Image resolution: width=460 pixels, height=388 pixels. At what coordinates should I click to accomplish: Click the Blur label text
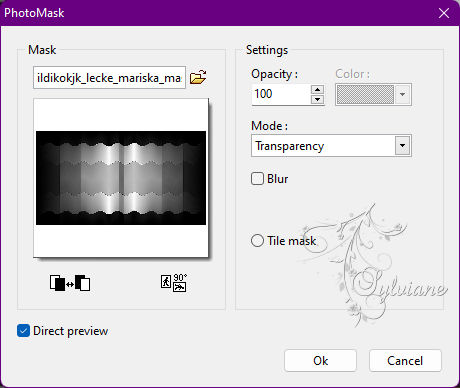[277, 179]
